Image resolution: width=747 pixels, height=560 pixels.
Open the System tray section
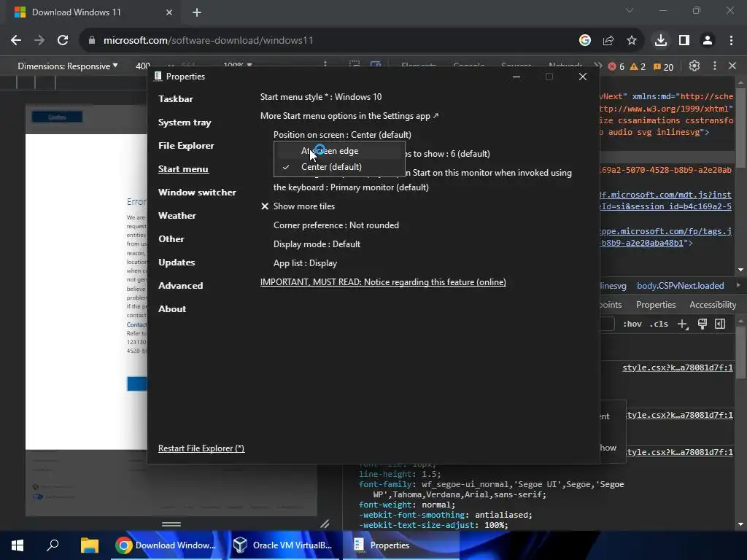pos(185,122)
